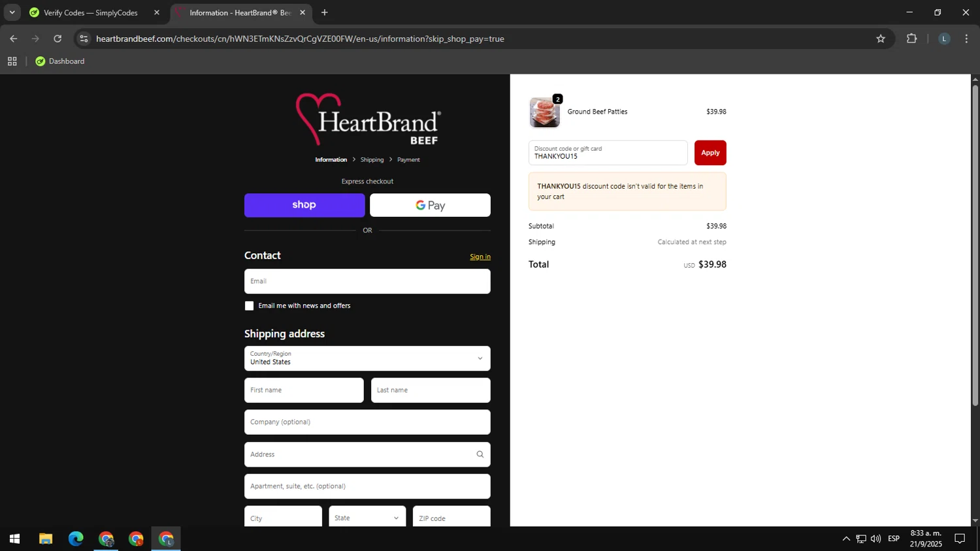Image resolution: width=980 pixels, height=551 pixels.
Task: Click the Company (optional) field
Action: [367, 422]
